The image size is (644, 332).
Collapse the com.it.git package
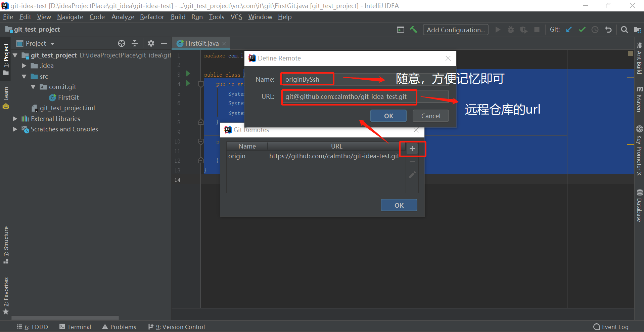[x=33, y=87]
